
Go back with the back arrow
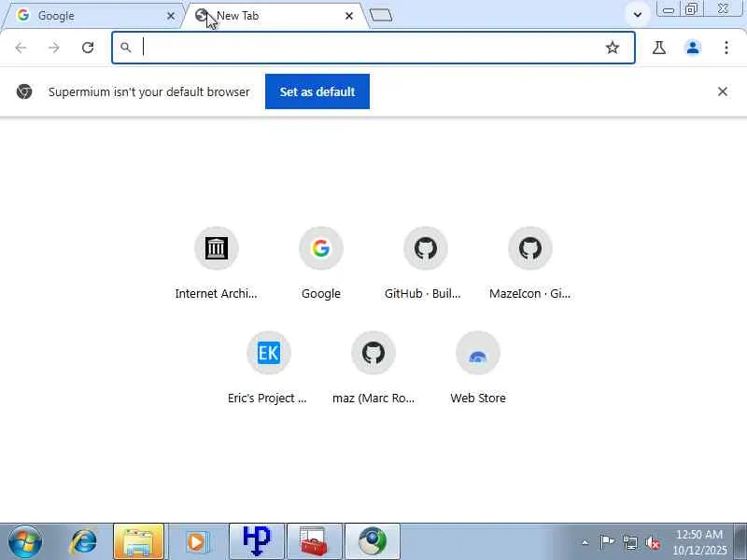(21, 48)
